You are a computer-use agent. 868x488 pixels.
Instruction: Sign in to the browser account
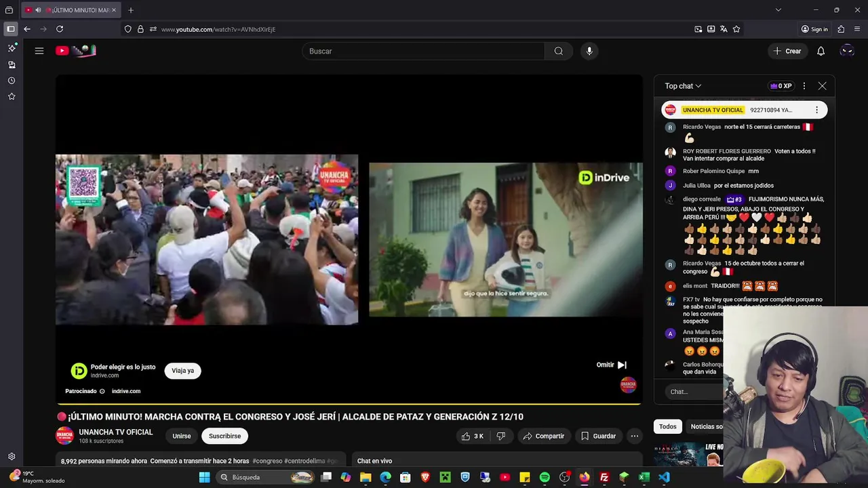[814, 29]
